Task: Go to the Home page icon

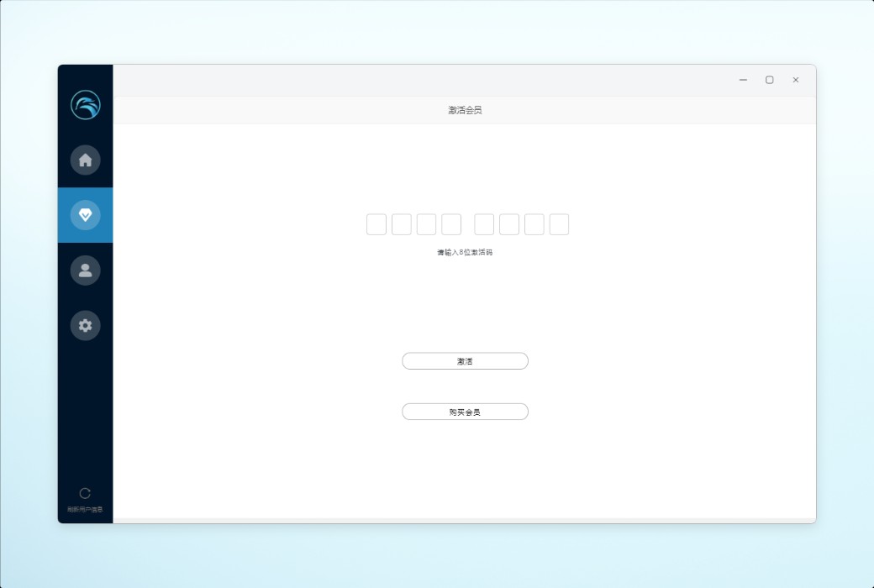Action: click(x=85, y=160)
